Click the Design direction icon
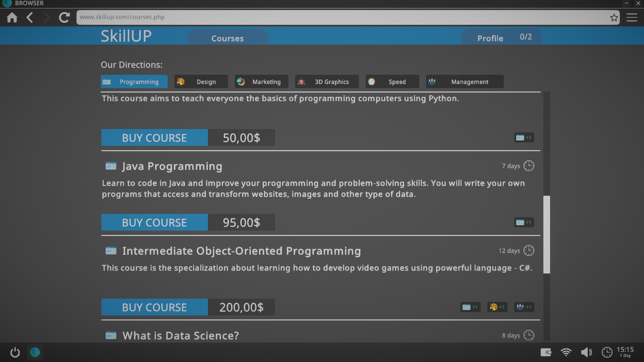644x362 pixels. [x=180, y=81]
